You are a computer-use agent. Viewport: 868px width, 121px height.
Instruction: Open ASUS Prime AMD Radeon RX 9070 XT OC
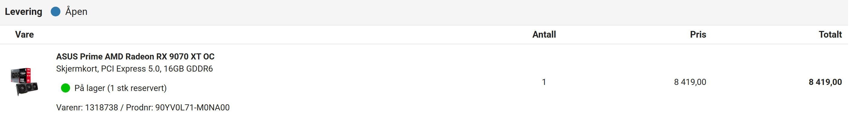tap(135, 56)
